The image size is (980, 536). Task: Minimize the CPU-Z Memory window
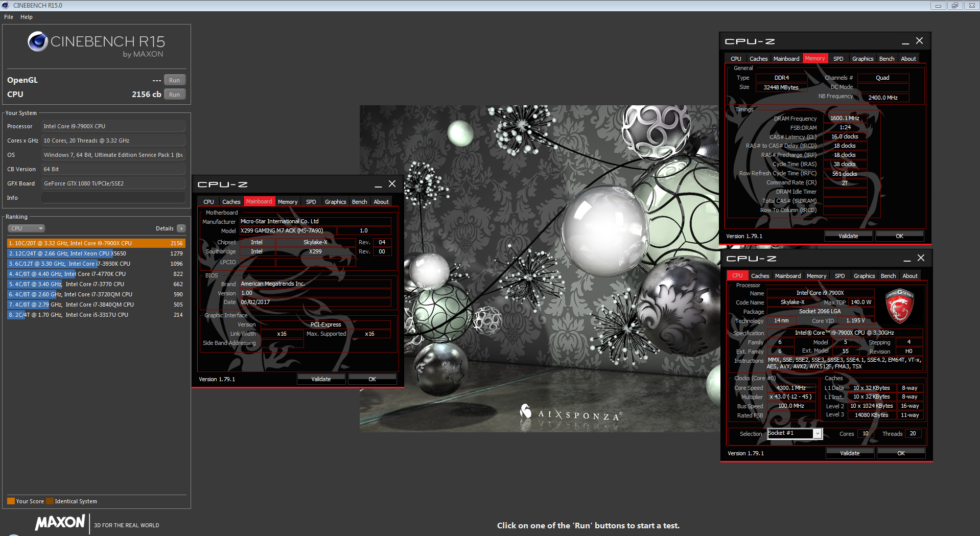[905, 41]
